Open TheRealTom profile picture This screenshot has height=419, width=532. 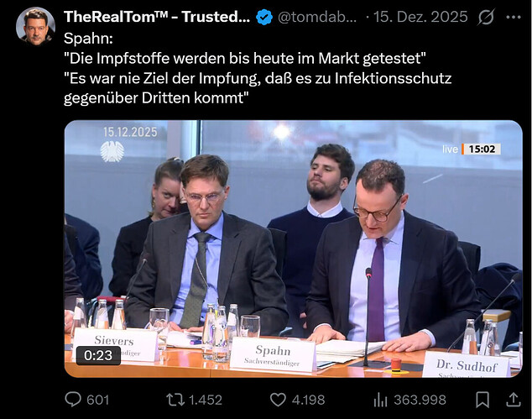pos(35,25)
